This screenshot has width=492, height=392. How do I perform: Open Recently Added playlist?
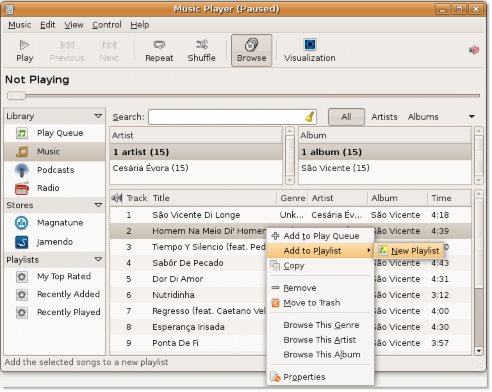tap(55, 294)
